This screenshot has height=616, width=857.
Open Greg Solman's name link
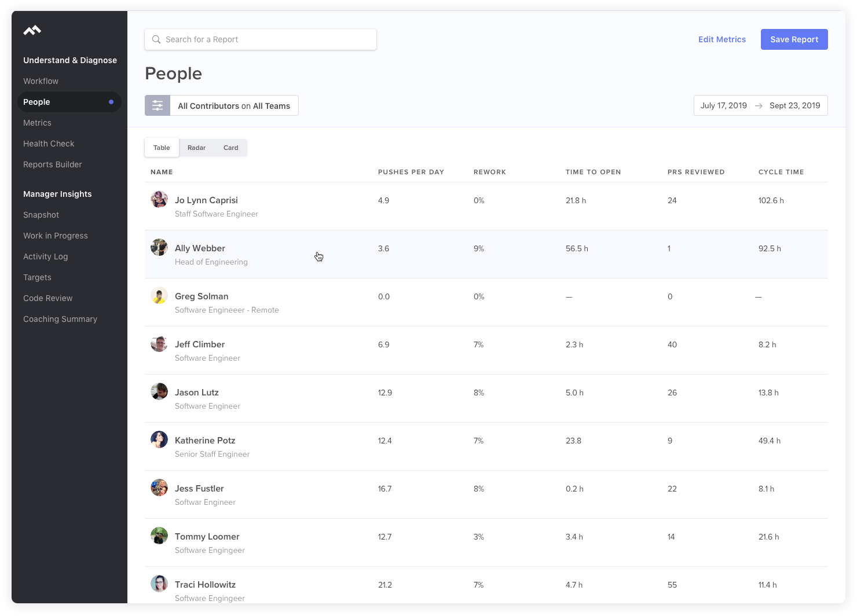[x=202, y=296]
